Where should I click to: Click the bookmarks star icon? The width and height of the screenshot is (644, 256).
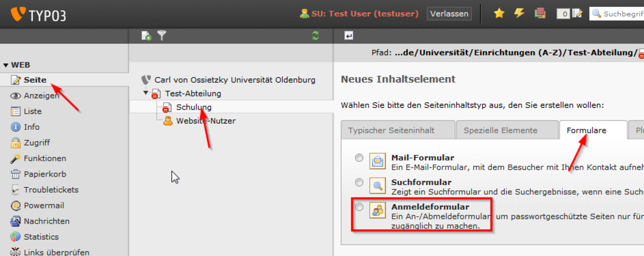pyautogui.click(x=499, y=13)
